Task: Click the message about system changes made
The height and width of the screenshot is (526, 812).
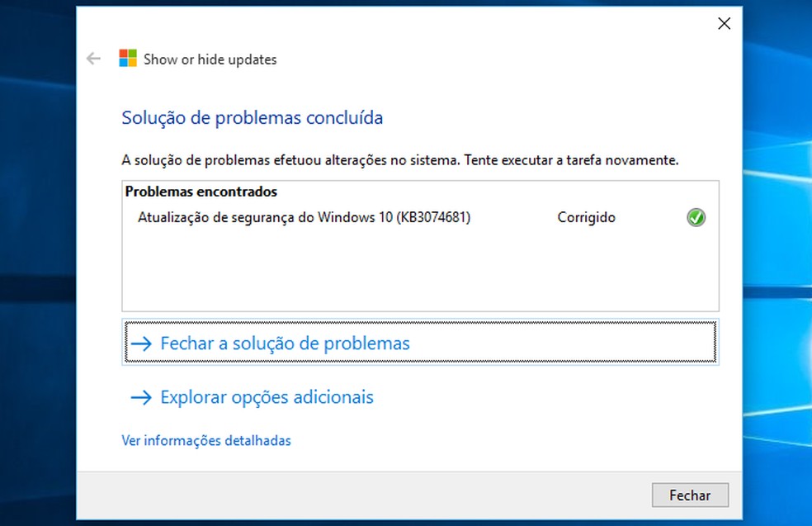Action: pos(399,160)
